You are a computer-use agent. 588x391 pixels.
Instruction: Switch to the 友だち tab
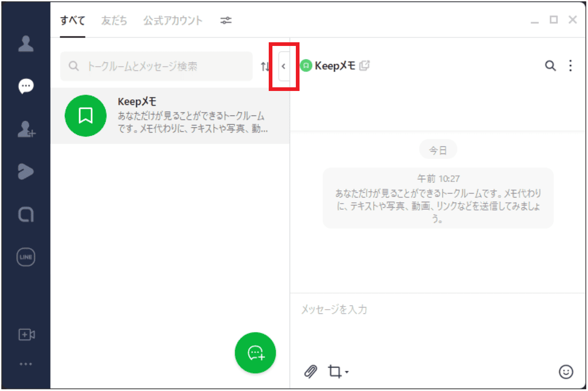[x=114, y=20]
